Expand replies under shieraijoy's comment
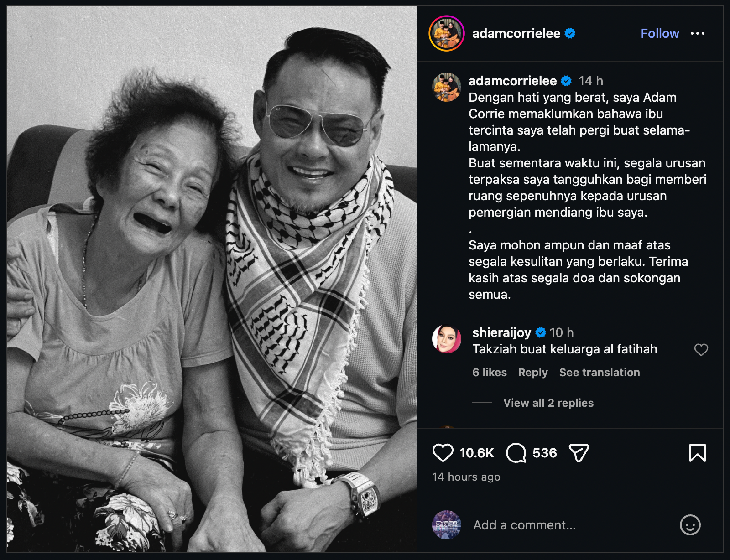The image size is (730, 560). 547,403
